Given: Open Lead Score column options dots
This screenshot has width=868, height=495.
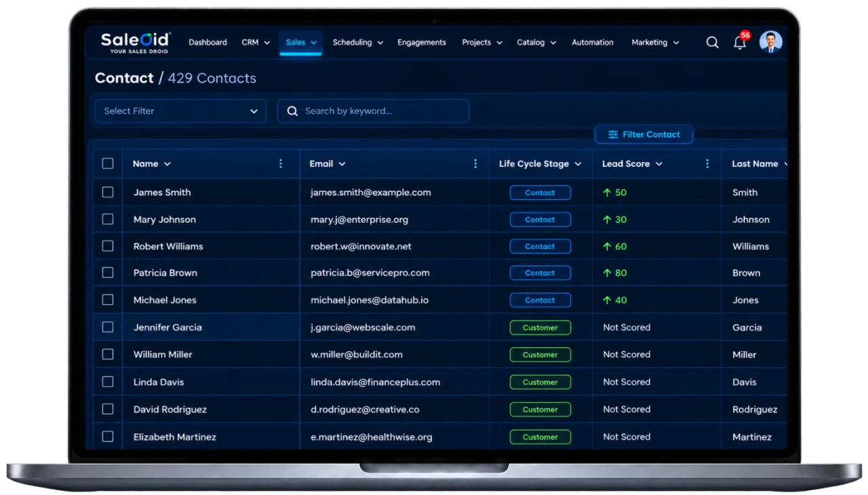Looking at the screenshot, I should pyautogui.click(x=707, y=163).
